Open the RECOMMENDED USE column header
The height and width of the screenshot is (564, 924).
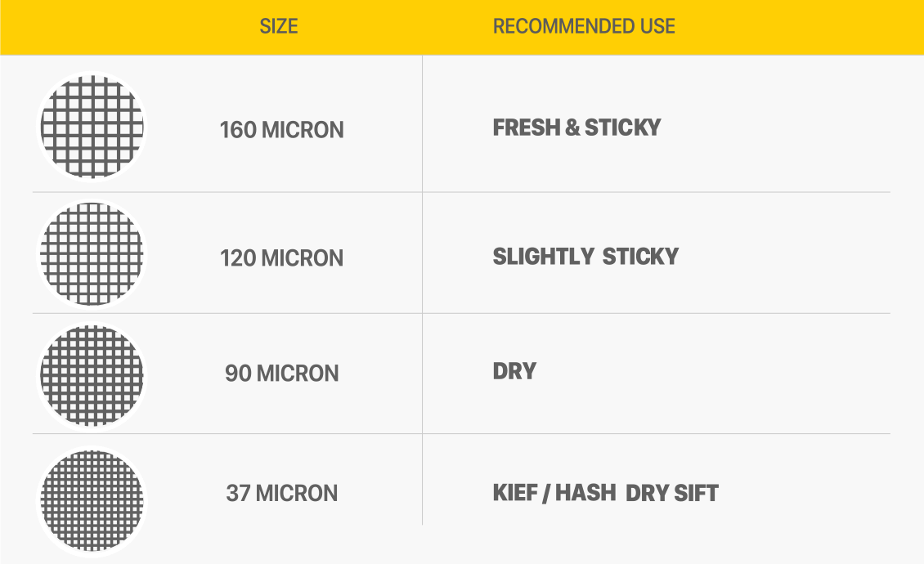pos(584,26)
